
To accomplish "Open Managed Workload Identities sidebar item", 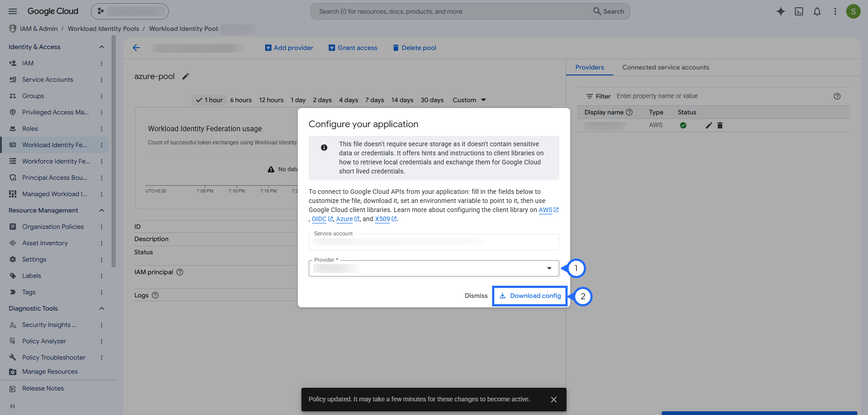I will [x=54, y=194].
